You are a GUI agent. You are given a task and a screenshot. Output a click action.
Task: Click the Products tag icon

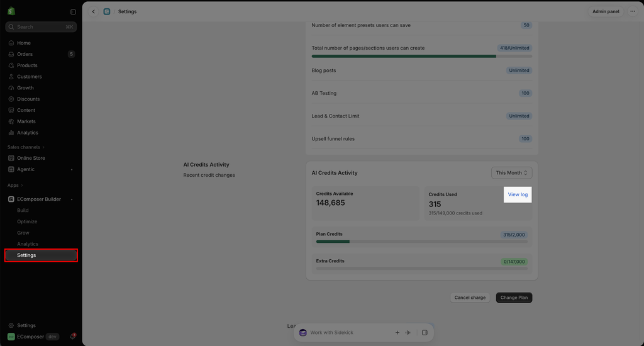pos(11,65)
